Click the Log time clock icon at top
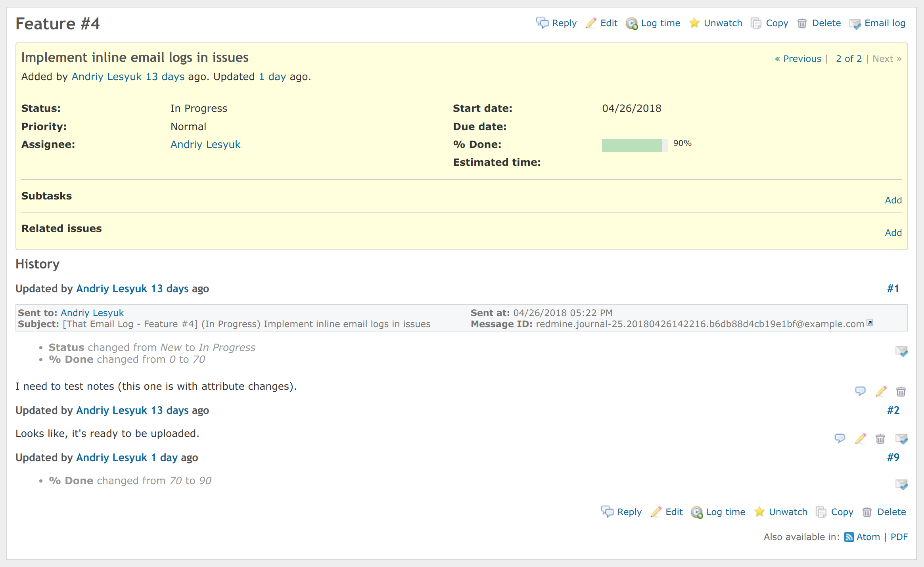The height and width of the screenshot is (567, 924). 632,24
